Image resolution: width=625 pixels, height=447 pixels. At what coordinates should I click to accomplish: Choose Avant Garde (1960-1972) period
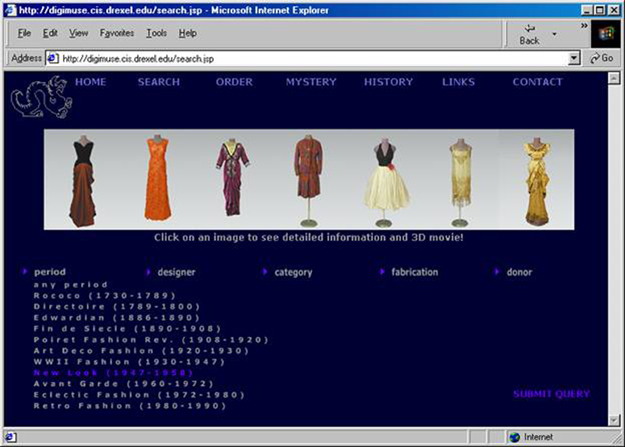(x=124, y=384)
